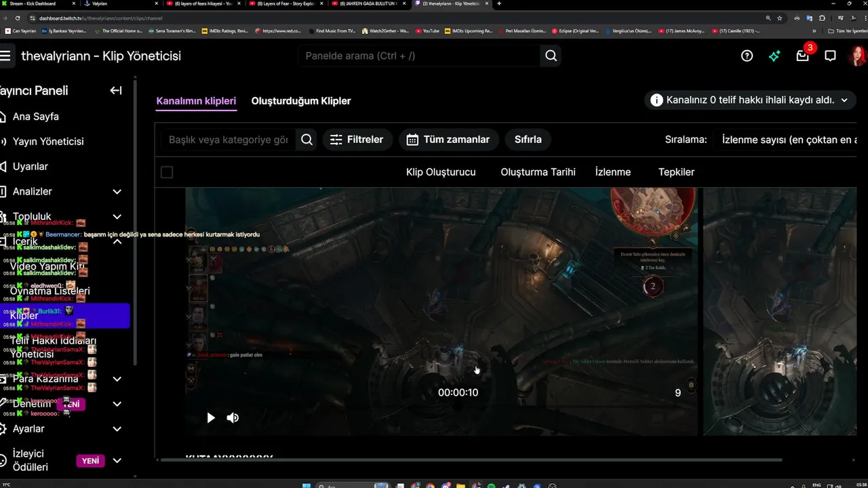Click the search magnifier in Panelde arama
The height and width of the screenshot is (488, 868).
click(x=551, y=56)
